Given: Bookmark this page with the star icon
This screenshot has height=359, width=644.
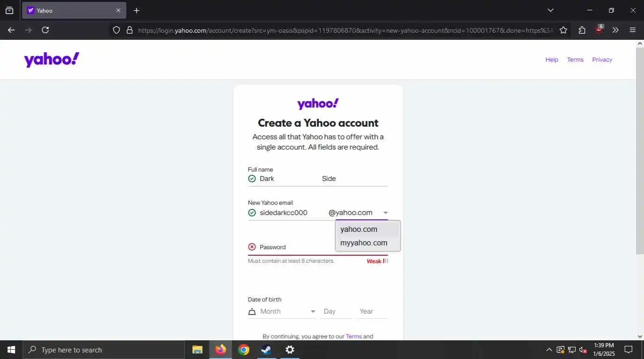Looking at the screenshot, I should pos(563,30).
